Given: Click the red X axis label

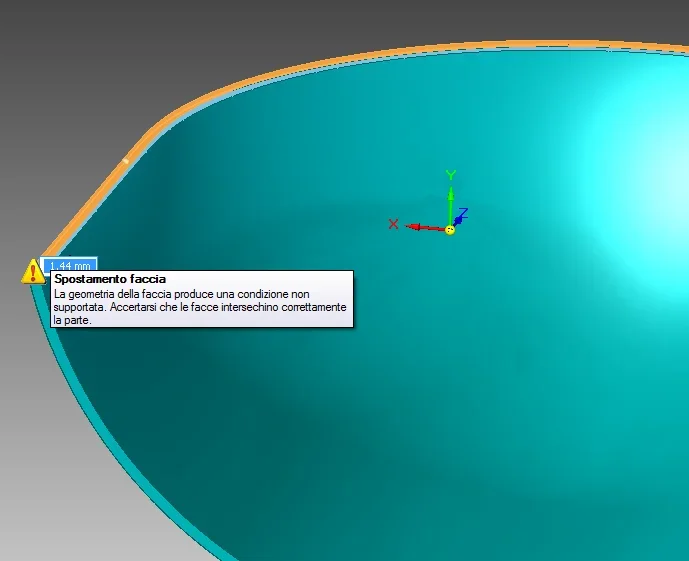Looking at the screenshot, I should tap(394, 224).
